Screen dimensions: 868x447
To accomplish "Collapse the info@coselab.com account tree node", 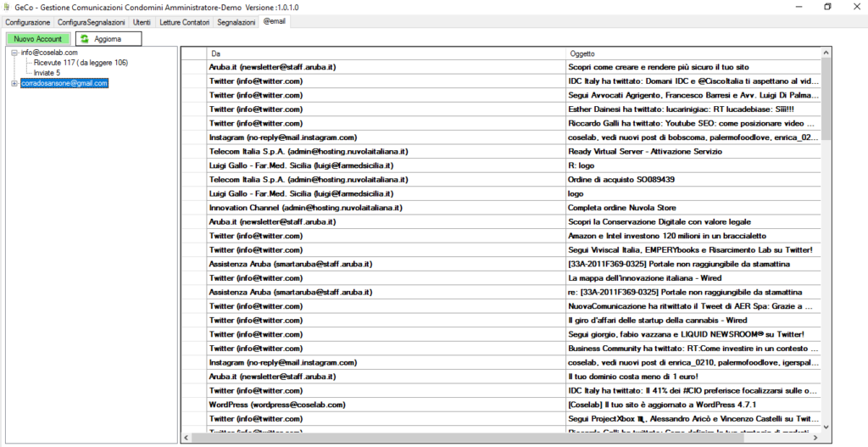I will 14,53.
